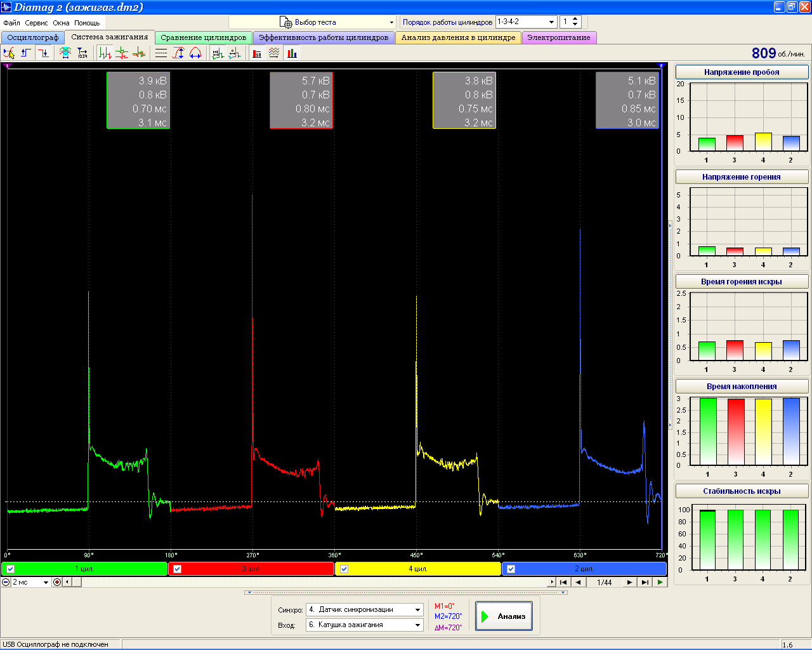812x650 pixels.
Task: Toggle the 4 цил. checkbox
Action: [344, 569]
